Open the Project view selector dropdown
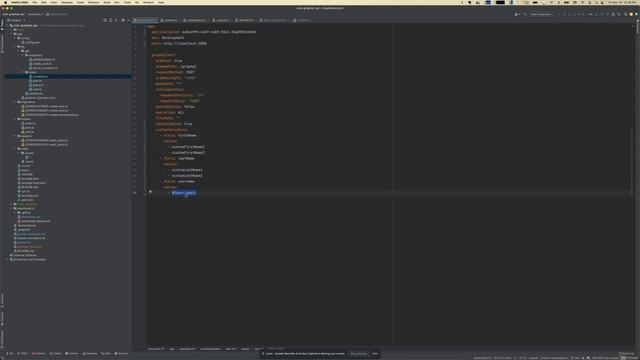The image size is (640, 360). click(17, 20)
